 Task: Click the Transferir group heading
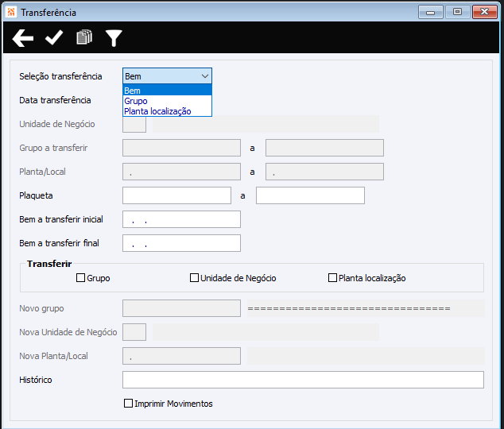[x=49, y=264]
